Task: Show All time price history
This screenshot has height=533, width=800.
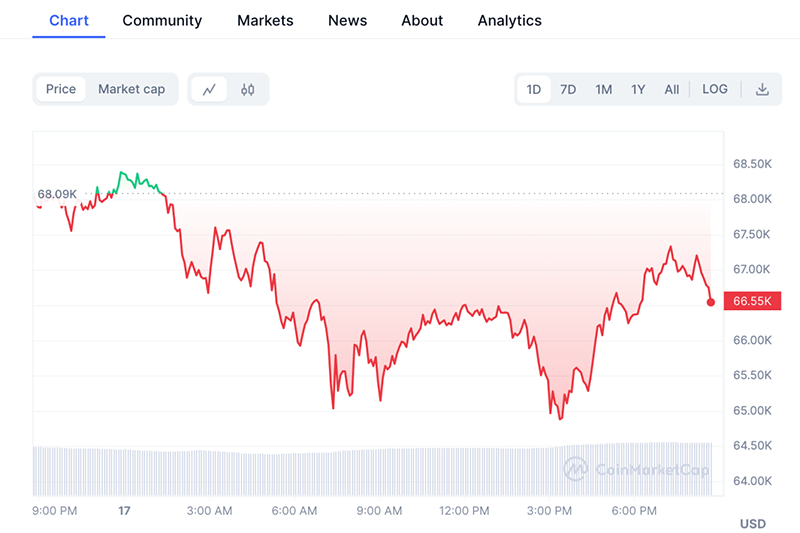Action: [672, 89]
